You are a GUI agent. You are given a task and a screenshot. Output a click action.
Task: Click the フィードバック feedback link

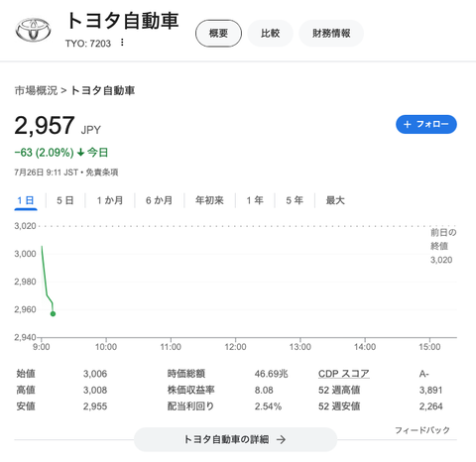click(x=422, y=430)
